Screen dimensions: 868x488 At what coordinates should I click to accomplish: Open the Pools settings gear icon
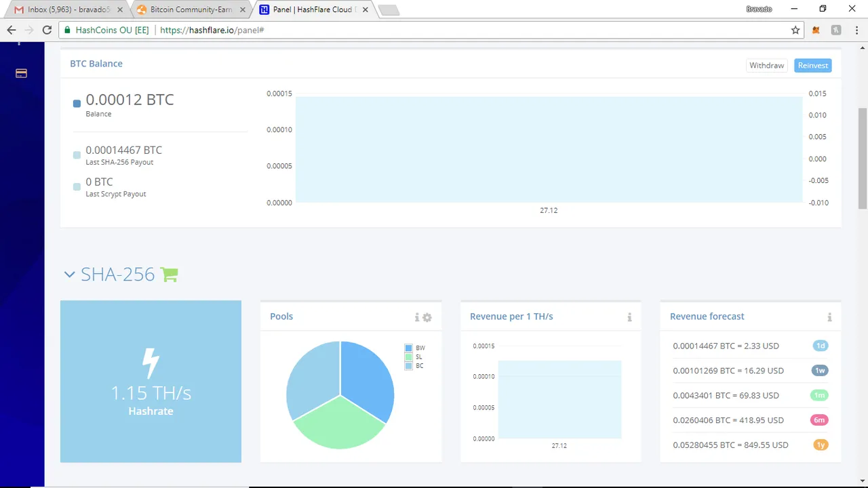tap(427, 317)
